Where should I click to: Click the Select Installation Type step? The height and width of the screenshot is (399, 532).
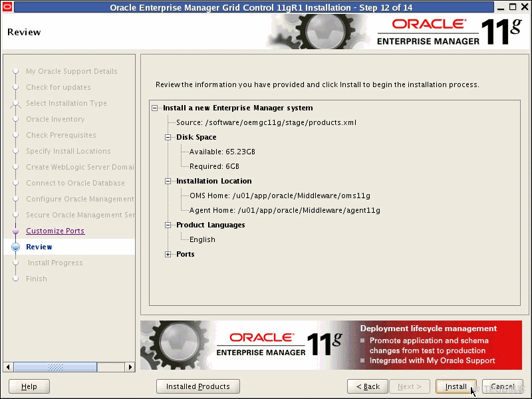pos(66,103)
